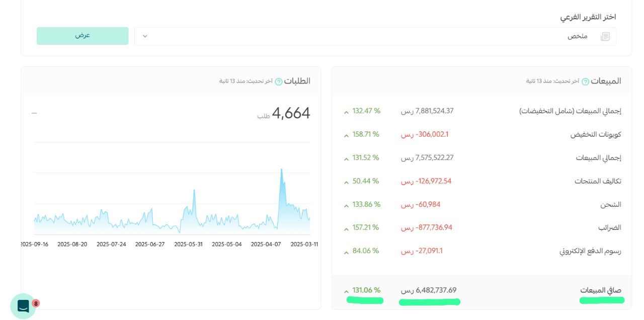Click the 2025-03-11 date on chart axis
Viewport: 644px width, 320px height.
point(303,244)
